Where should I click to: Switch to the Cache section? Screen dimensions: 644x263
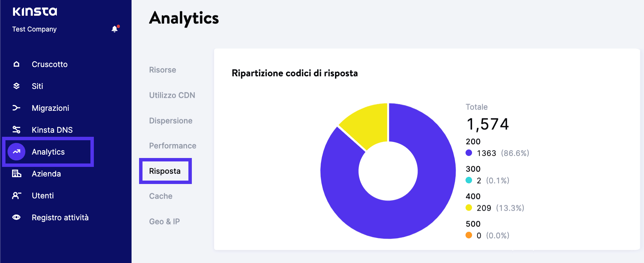160,196
